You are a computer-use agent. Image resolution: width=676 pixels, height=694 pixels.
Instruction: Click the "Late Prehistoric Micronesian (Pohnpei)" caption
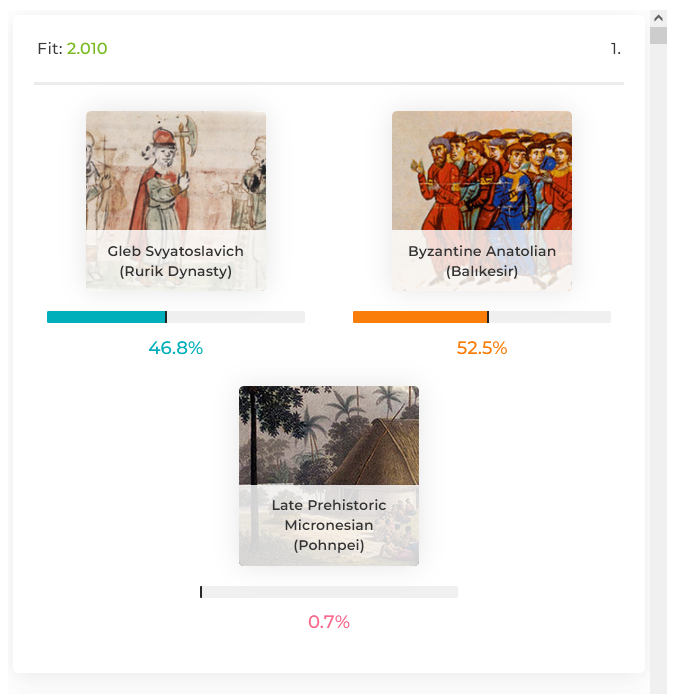tap(329, 525)
